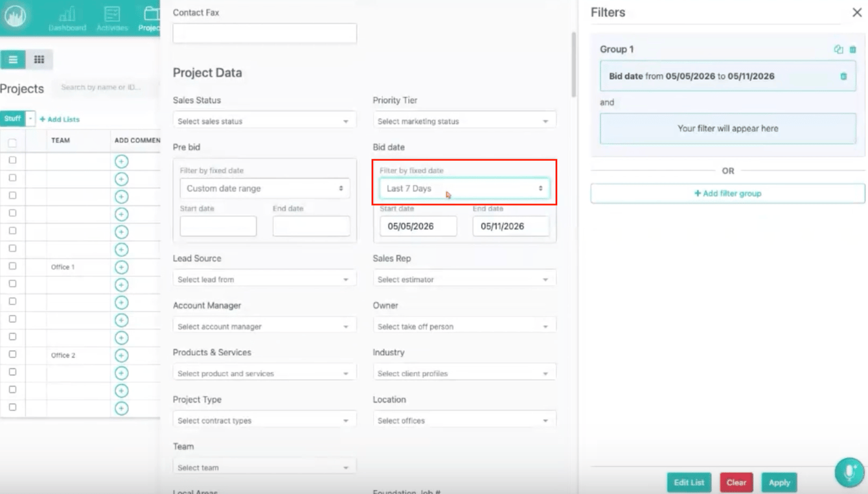Click add comment plus icon in Office 2 row
This screenshot has height=494, width=868.
[x=121, y=355]
